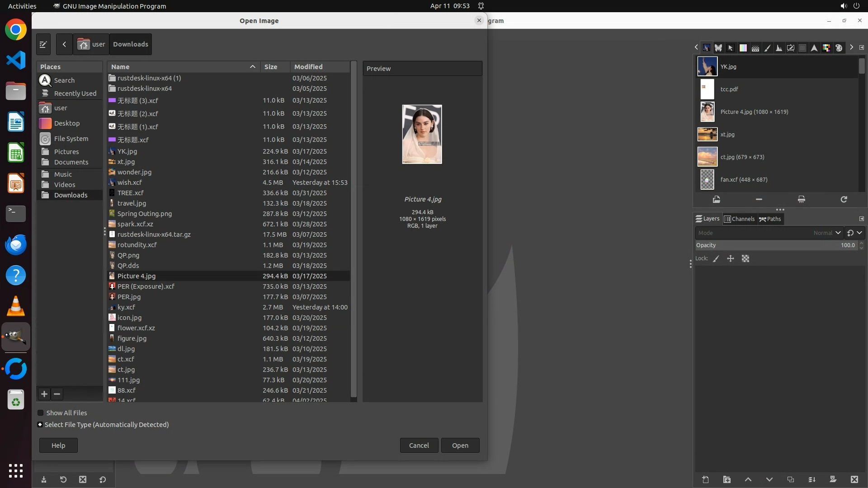This screenshot has height=488, width=868.
Task: Click the new layer group icon
Action: coord(726,480)
